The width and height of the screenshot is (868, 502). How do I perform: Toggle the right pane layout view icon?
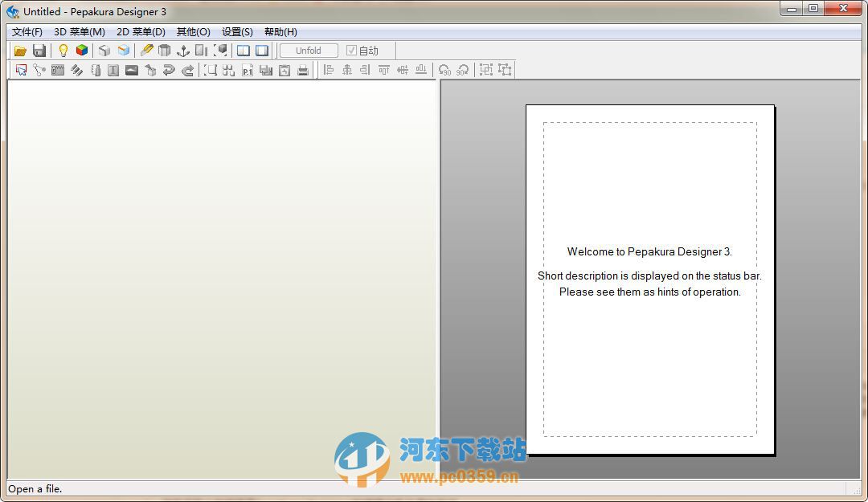[262, 50]
